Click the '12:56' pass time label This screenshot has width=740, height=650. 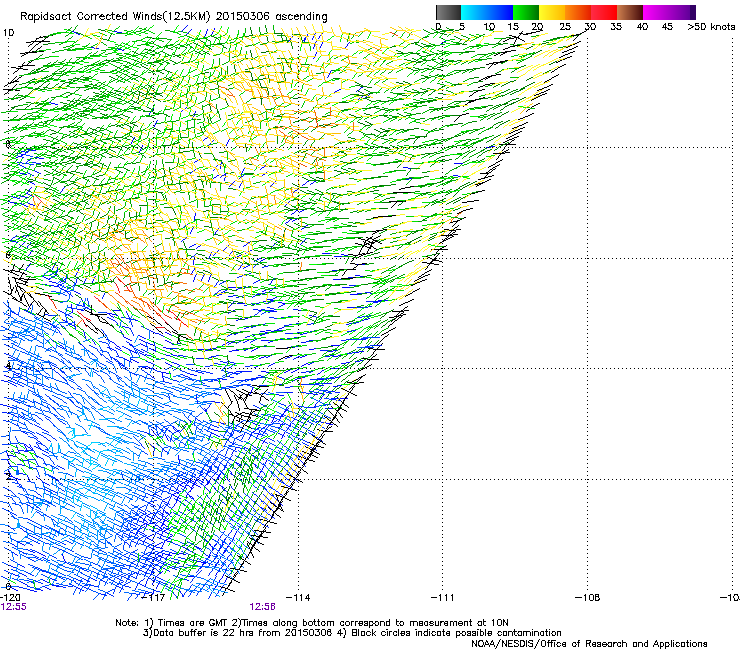click(x=262, y=607)
